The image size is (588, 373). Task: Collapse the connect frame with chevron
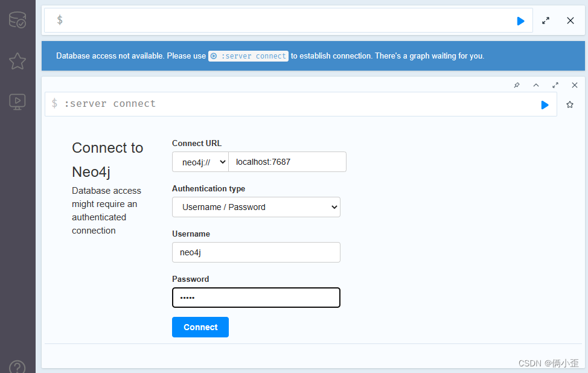pos(536,85)
